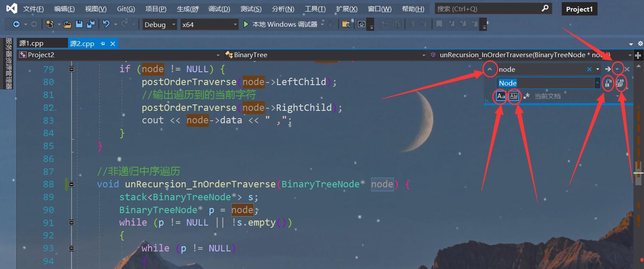Collapse the function at line 88
This screenshot has height=269, width=644.
[71, 184]
